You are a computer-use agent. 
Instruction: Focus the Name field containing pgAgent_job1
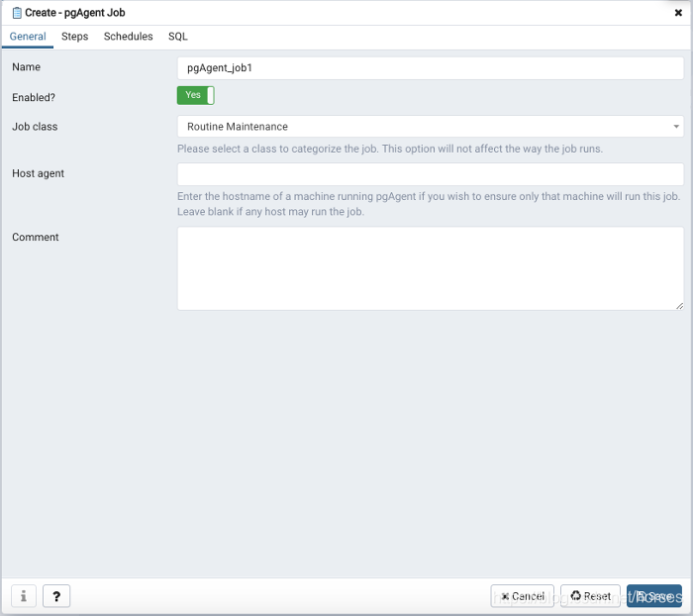pos(430,68)
